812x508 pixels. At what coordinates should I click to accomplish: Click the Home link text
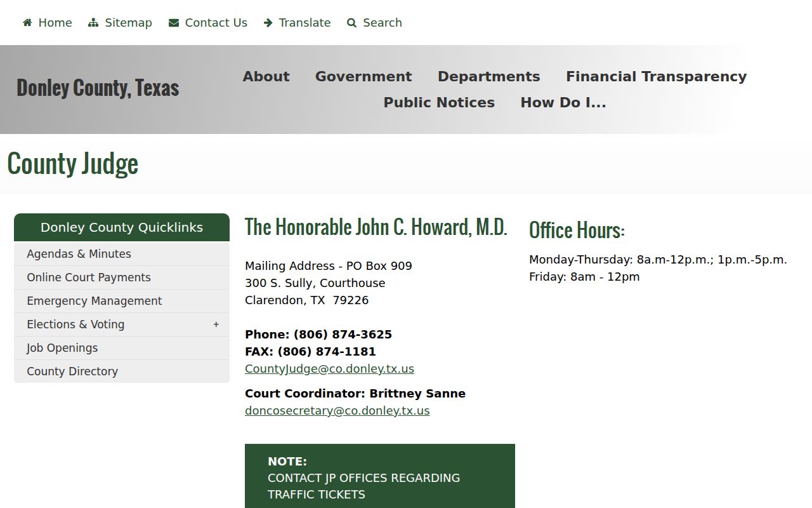(55, 23)
